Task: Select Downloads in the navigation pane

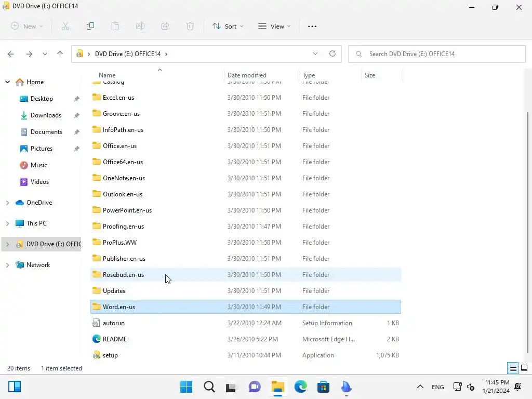Action: [x=46, y=115]
